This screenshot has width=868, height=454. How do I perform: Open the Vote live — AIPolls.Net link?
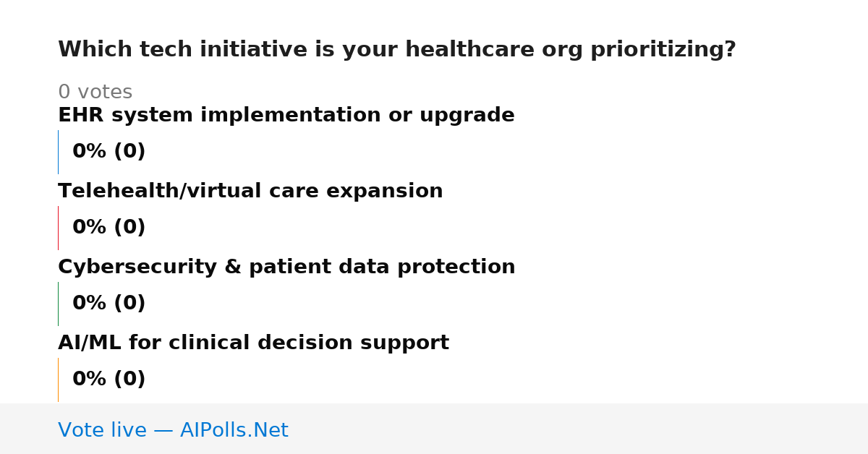click(x=173, y=431)
